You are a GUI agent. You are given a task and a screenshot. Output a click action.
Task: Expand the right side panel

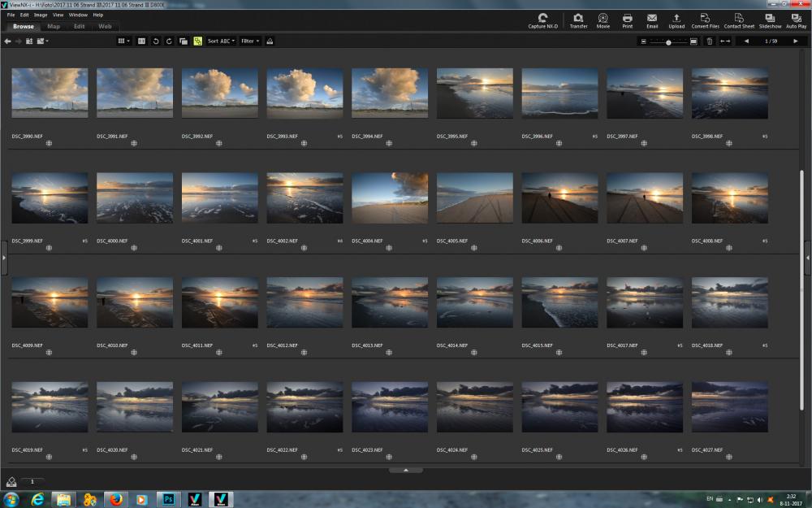coord(808,257)
